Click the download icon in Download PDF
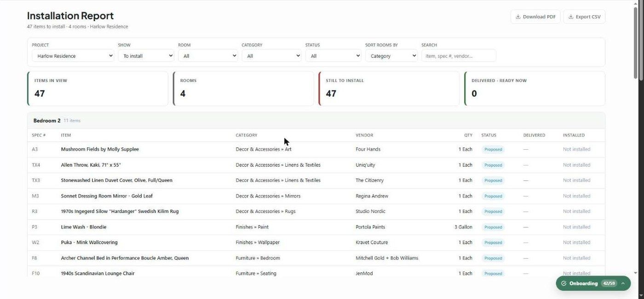 [x=518, y=17]
